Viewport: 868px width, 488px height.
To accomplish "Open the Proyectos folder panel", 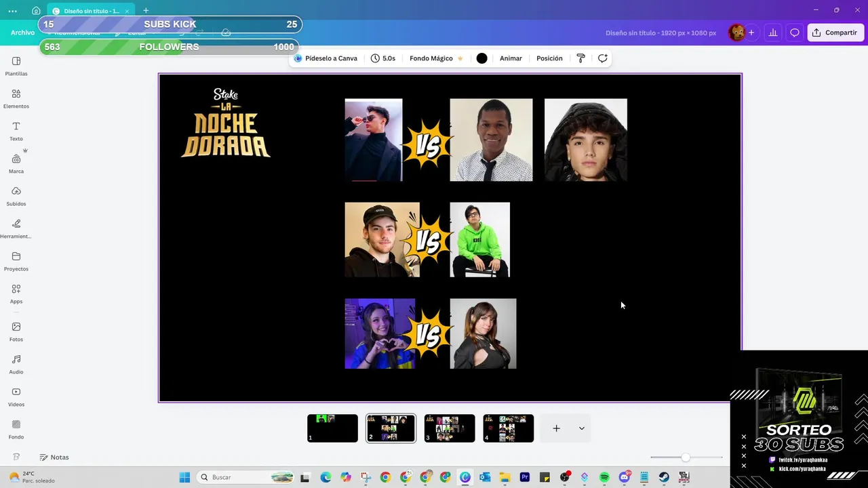I will tap(16, 262).
